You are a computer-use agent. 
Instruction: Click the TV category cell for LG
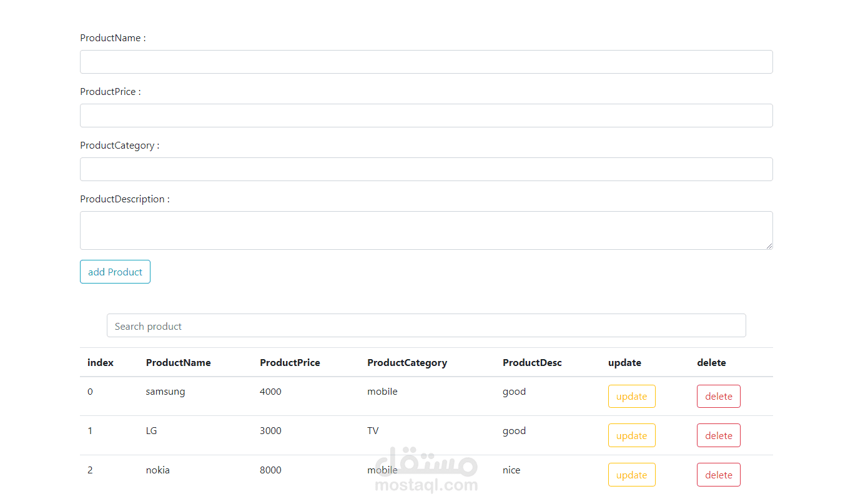point(373,430)
